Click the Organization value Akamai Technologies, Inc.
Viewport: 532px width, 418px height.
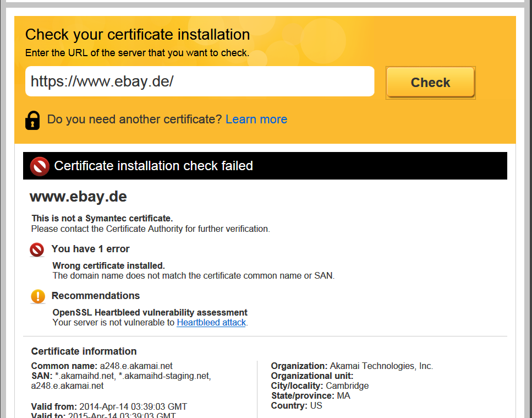381,366
